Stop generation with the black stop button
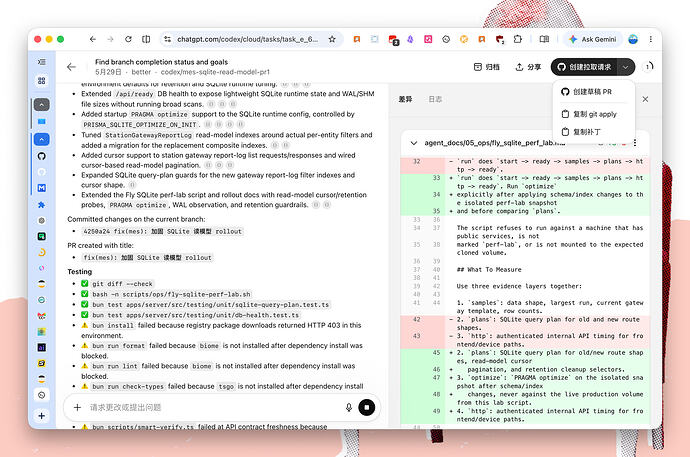 click(367, 407)
